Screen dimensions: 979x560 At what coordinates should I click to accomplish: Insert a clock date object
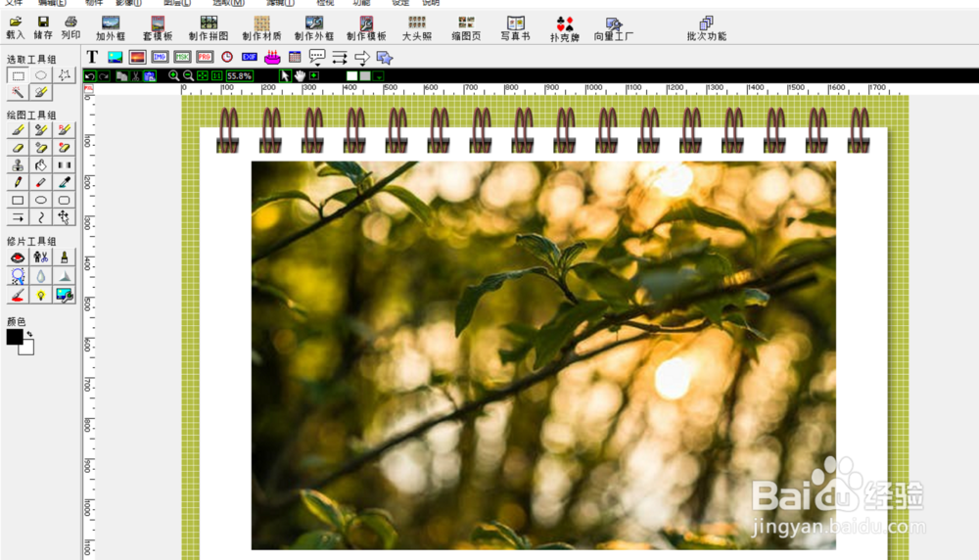(x=227, y=58)
